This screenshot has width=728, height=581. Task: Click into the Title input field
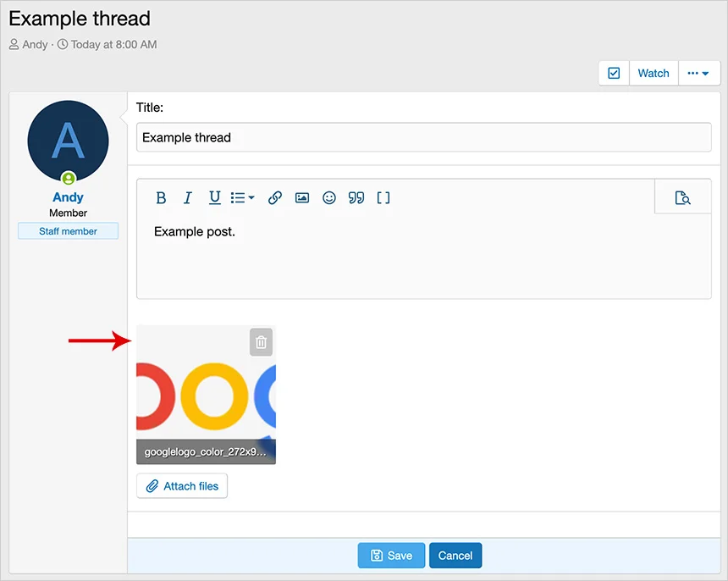tap(423, 137)
